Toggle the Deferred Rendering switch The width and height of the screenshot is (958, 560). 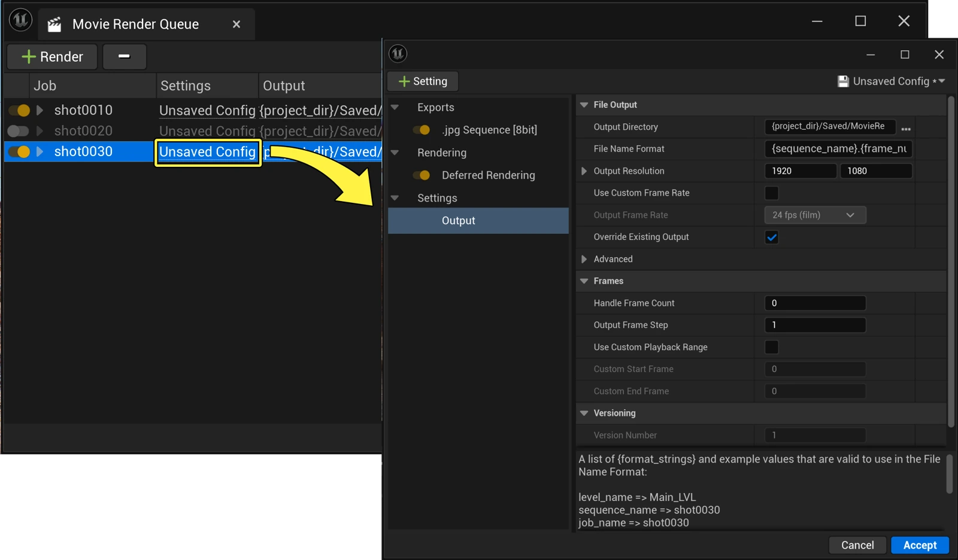point(422,175)
